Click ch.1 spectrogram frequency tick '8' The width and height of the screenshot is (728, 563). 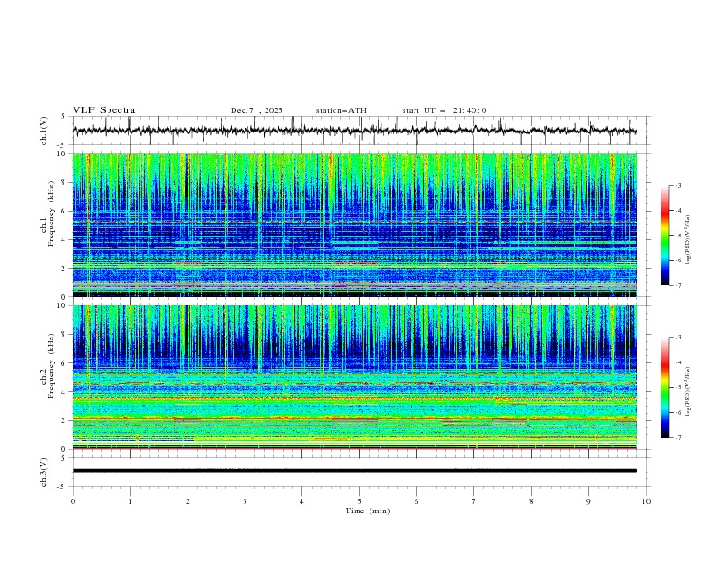click(64, 182)
